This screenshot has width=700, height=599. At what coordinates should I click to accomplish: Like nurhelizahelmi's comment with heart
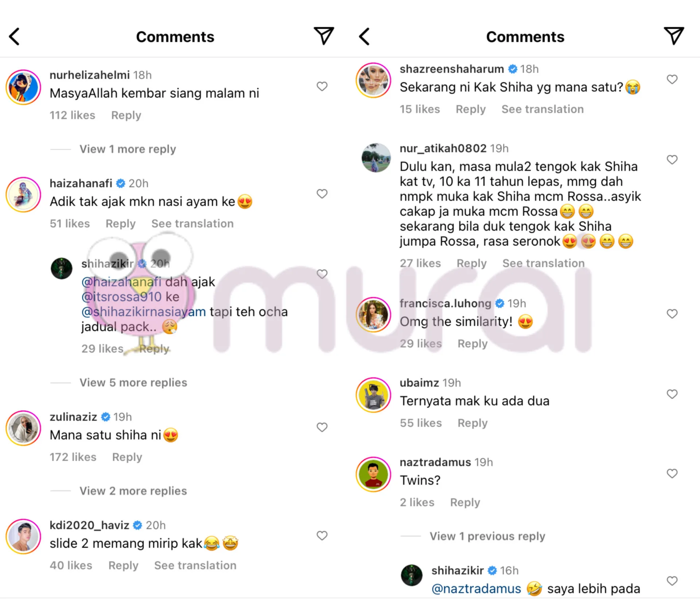coord(322,86)
